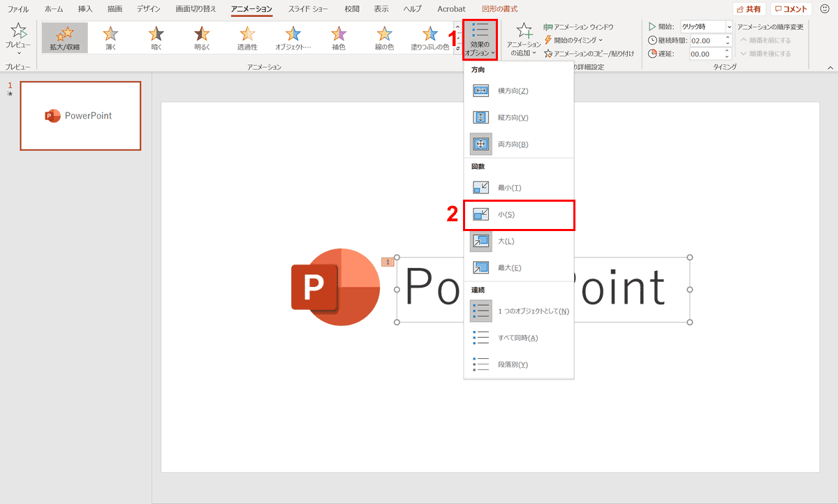Click 順番を前にする reorder button
838x504 pixels.
766,40
